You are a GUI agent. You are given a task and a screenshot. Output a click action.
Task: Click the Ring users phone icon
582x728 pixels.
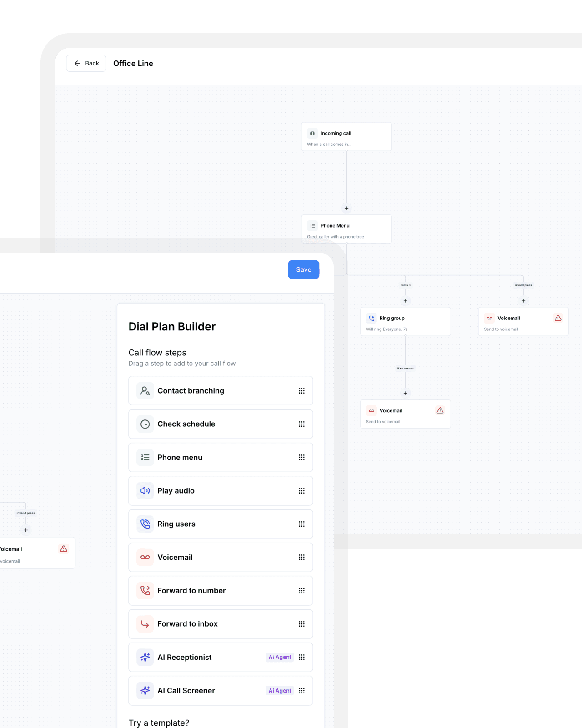pos(145,524)
